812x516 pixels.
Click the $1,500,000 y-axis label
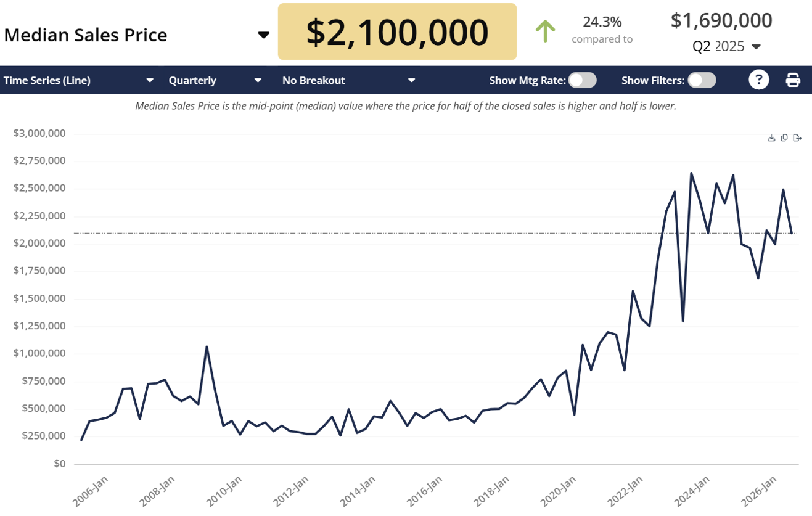(39, 298)
